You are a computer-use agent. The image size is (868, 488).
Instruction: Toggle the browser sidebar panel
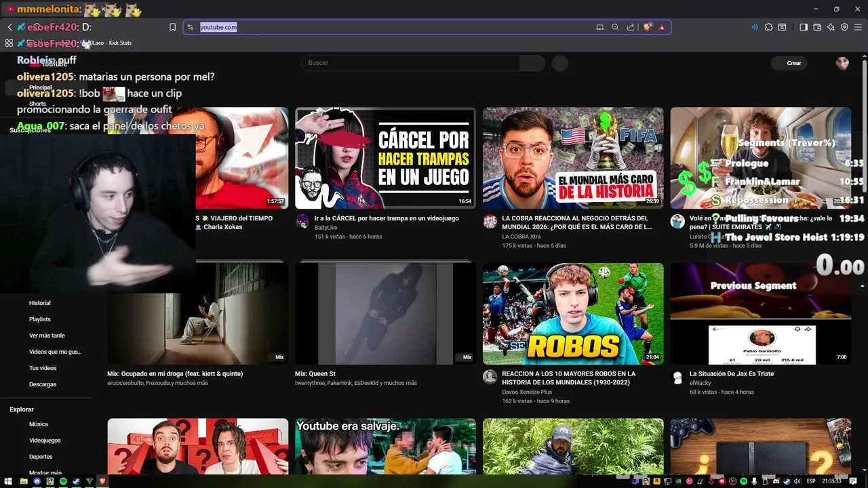(x=804, y=27)
